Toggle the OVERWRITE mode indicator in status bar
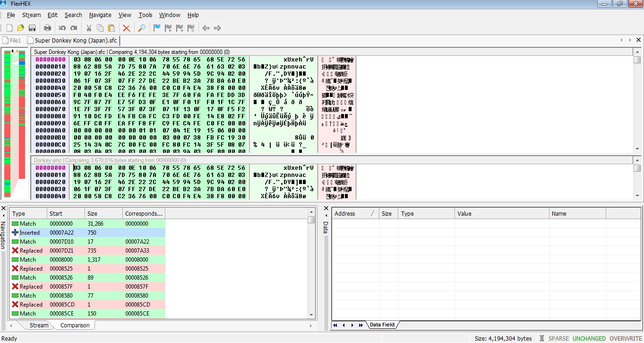This screenshot has height=343, width=644. 626,338
